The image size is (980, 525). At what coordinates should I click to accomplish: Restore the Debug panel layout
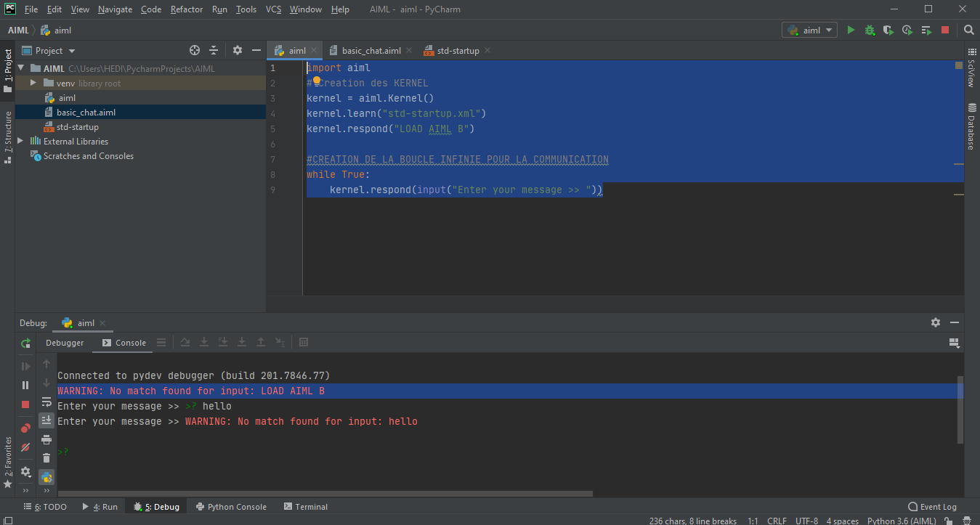click(x=955, y=343)
